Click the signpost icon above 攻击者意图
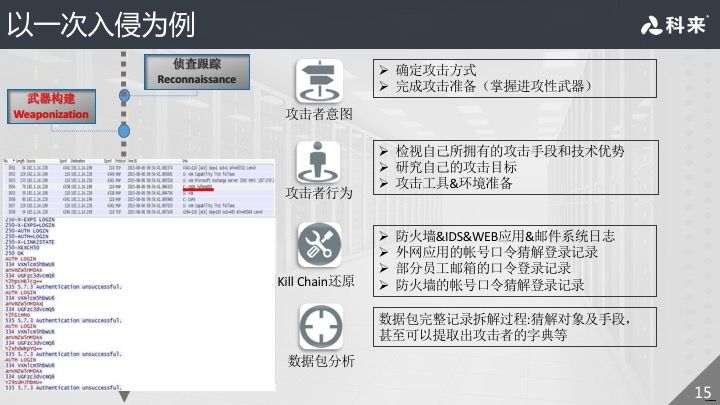 319,81
